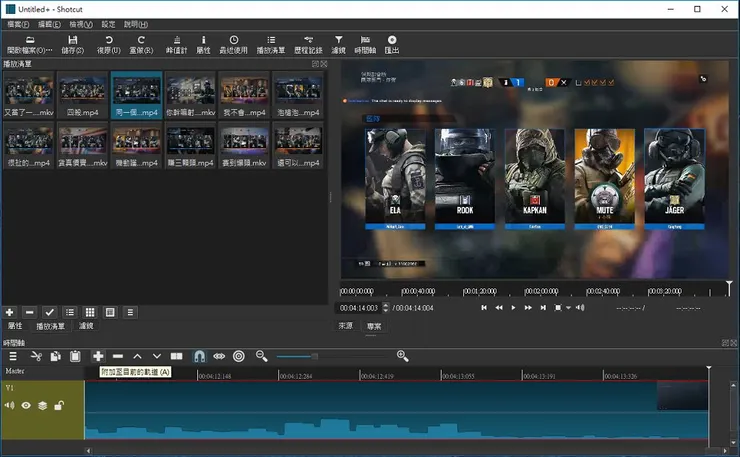This screenshot has height=457, width=740.
Task: Switch to the 專案 player tab
Action: (x=373, y=326)
